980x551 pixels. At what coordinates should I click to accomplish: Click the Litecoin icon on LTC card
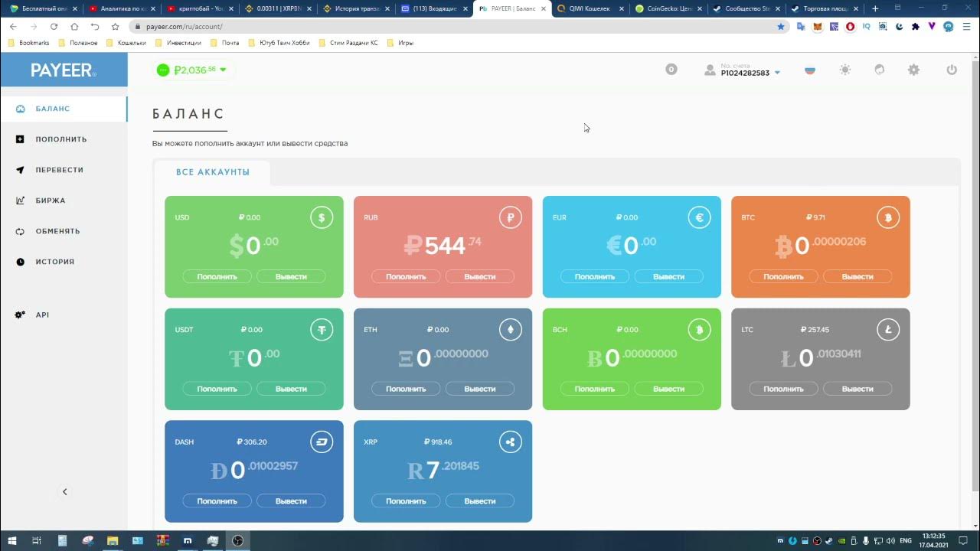pos(888,330)
